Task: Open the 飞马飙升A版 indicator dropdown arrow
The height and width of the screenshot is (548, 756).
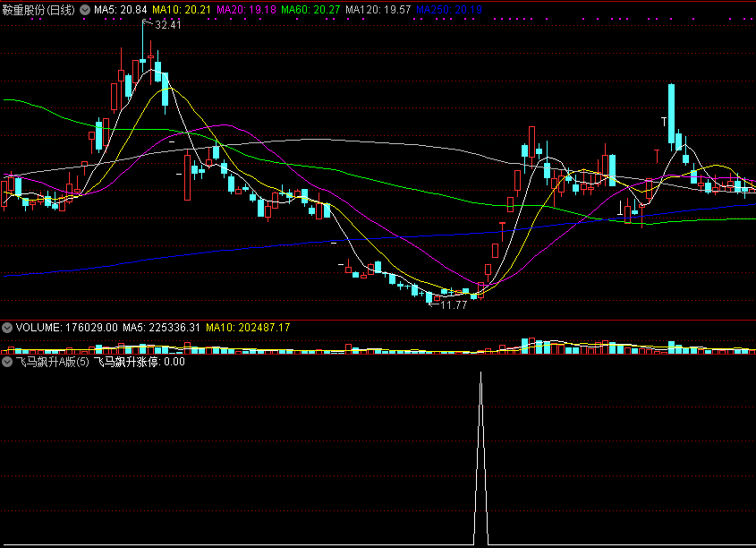Action: click(x=7, y=362)
